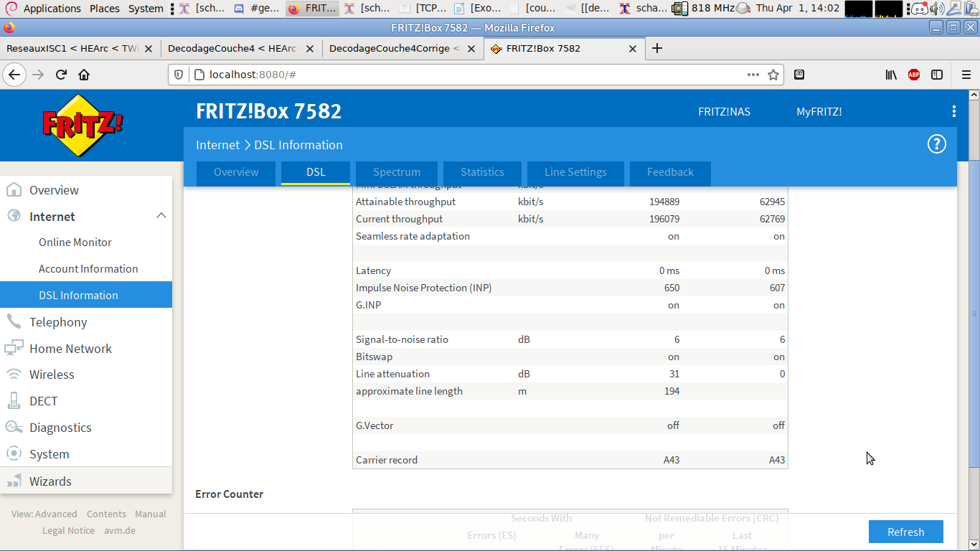Open the FRITZ!Box three-dot menu

click(x=953, y=111)
